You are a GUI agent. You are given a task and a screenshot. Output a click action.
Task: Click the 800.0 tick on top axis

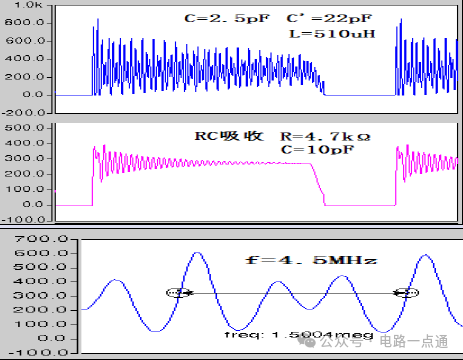(24, 23)
